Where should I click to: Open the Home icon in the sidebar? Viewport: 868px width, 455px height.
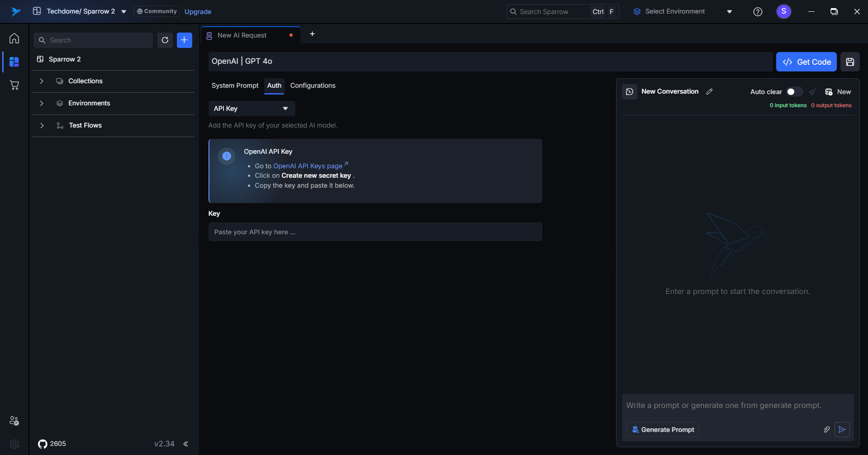click(x=14, y=38)
